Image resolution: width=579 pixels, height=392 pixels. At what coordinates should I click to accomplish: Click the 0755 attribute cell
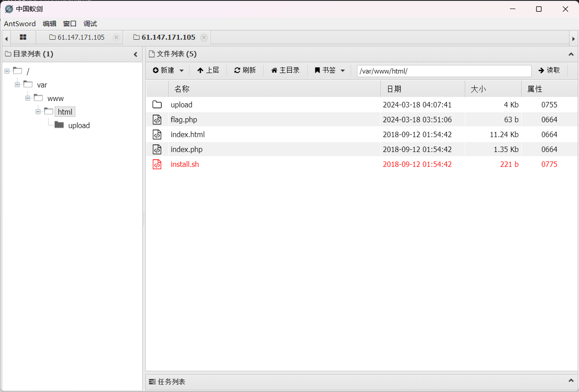point(549,105)
